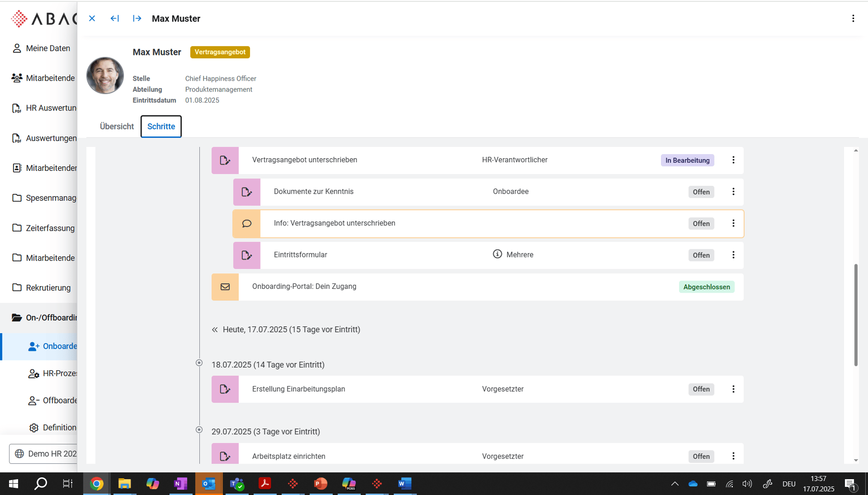This screenshot has height=495, width=868.
Task: Click the info icon beside Mehrere
Action: 497,254
